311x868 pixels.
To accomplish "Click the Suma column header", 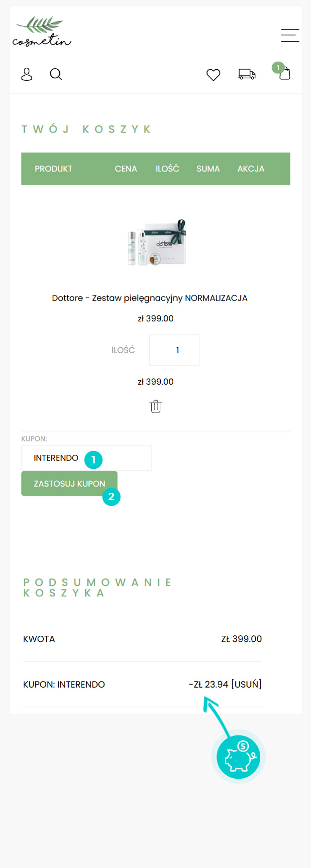I will (x=208, y=169).
